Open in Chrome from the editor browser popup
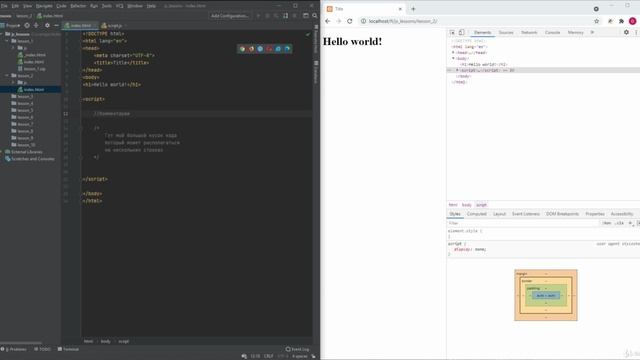 pyautogui.click(x=242, y=49)
